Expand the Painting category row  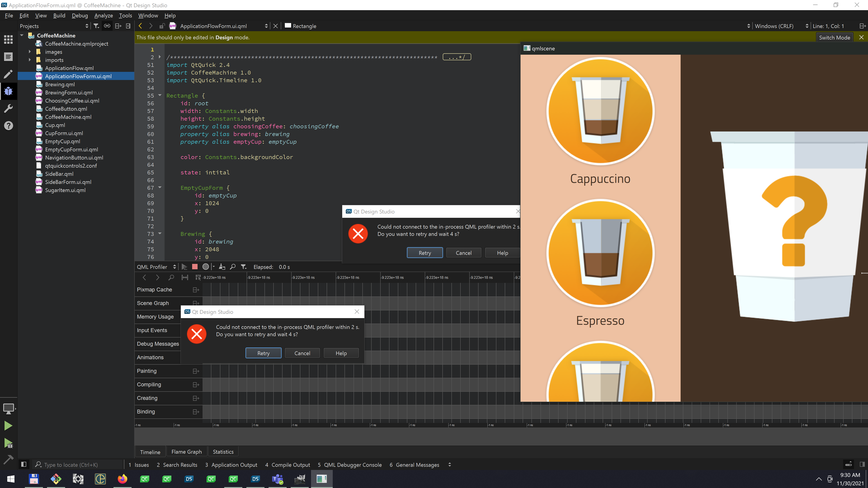(x=196, y=371)
